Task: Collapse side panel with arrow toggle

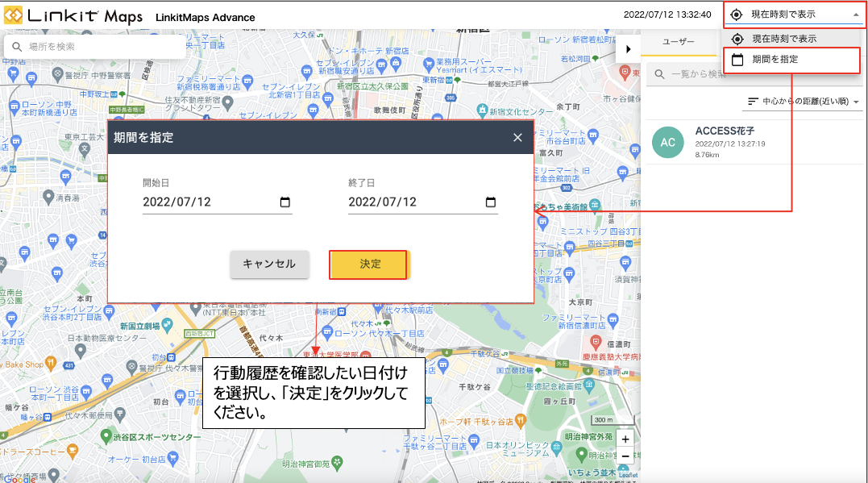Action: pos(628,48)
